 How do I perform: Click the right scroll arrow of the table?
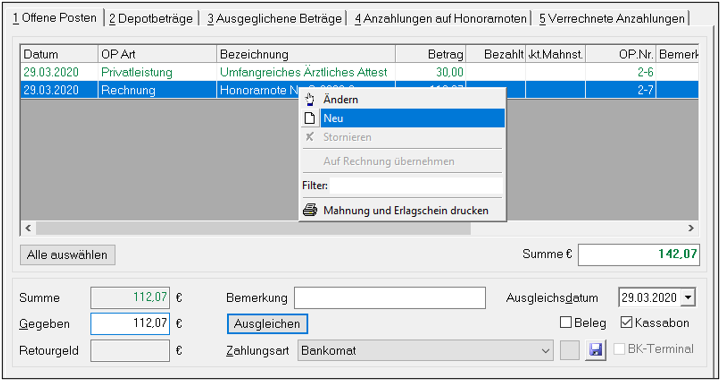click(x=691, y=228)
